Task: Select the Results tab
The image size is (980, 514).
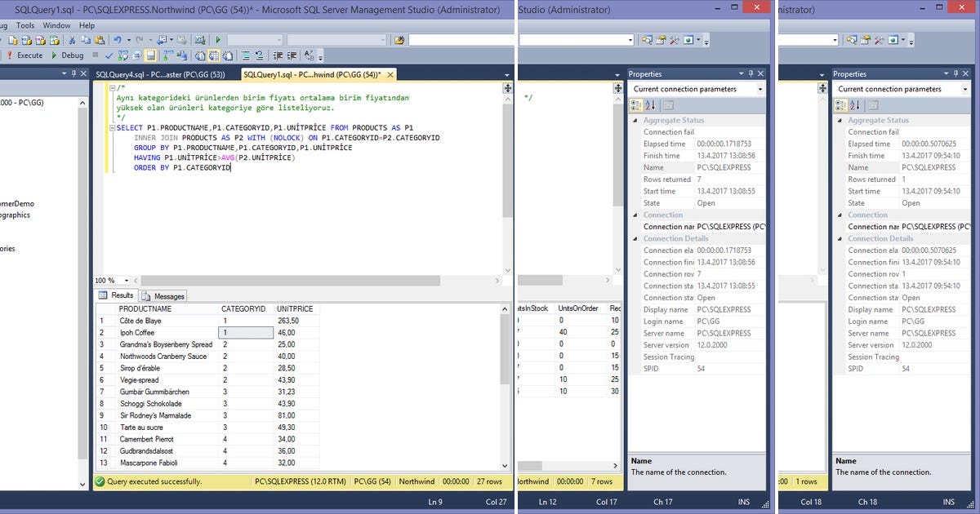Action: point(116,295)
